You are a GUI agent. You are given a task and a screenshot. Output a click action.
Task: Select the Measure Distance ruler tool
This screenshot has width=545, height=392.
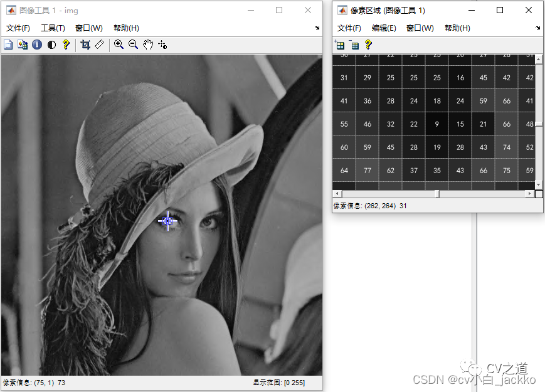(100, 45)
